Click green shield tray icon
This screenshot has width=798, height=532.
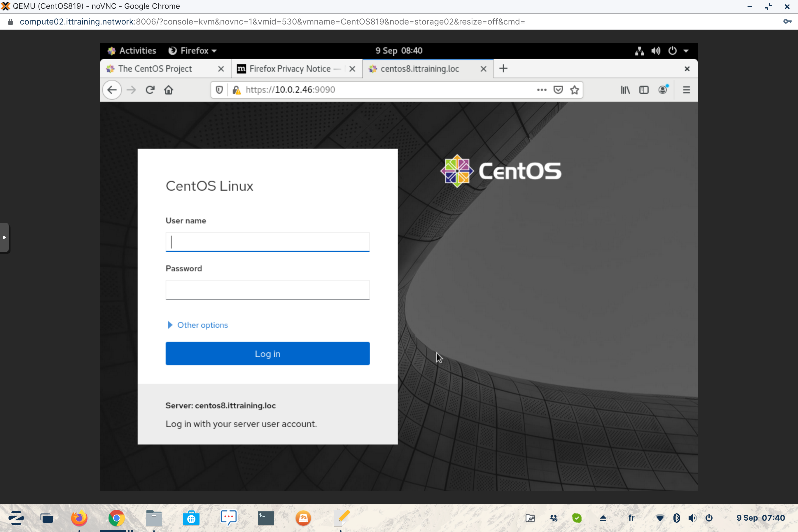coord(577,518)
